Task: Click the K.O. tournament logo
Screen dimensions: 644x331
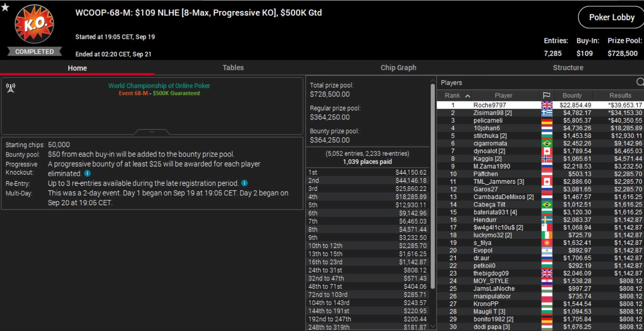Action: pos(34,24)
